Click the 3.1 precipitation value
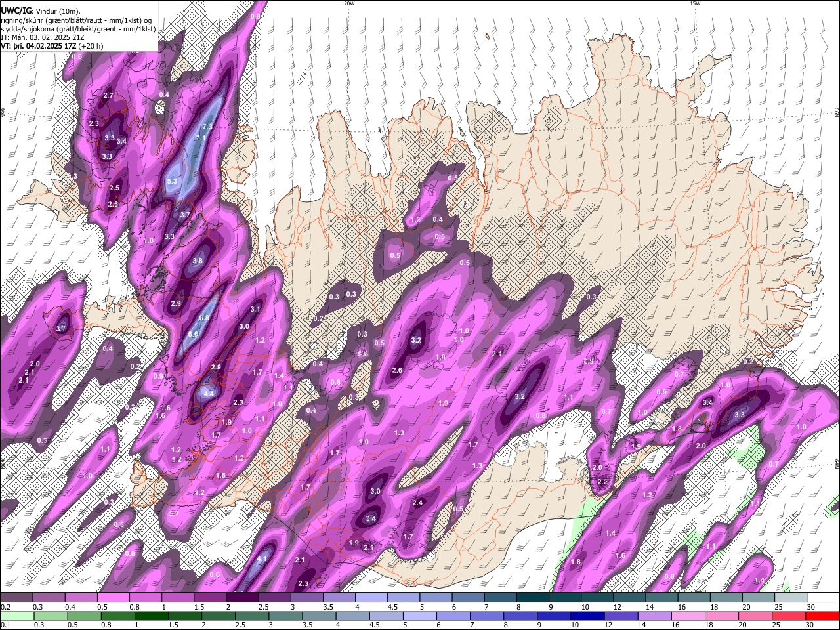 click(x=255, y=310)
